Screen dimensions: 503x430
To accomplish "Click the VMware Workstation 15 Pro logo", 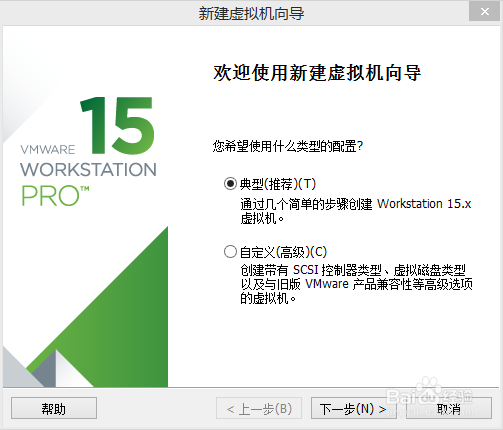I will click(88, 151).
